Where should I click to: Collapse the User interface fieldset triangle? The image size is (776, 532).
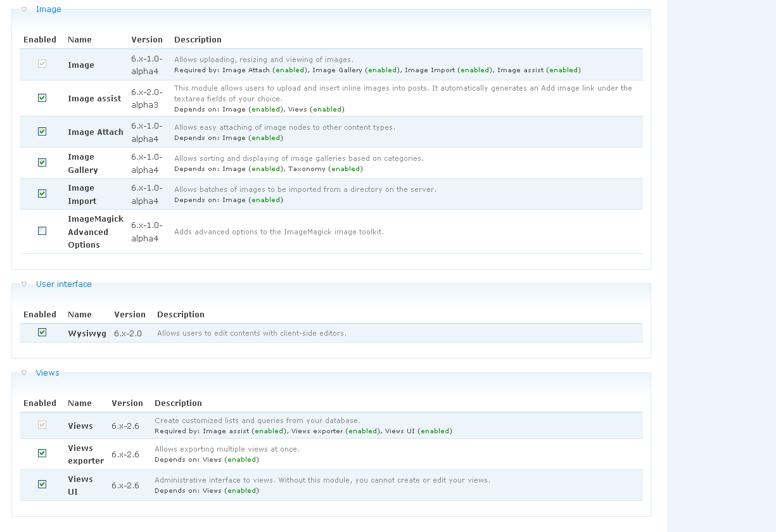click(24, 284)
